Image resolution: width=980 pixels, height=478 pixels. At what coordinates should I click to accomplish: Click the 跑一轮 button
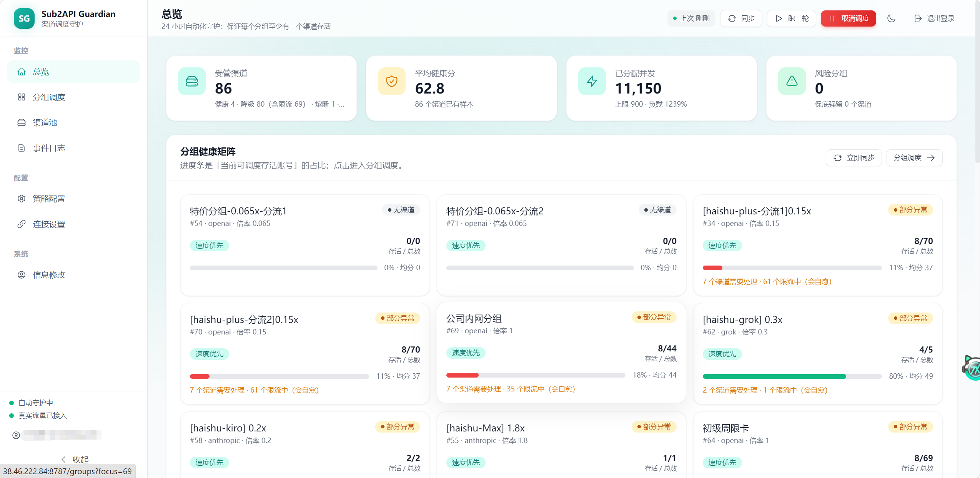(x=792, y=18)
